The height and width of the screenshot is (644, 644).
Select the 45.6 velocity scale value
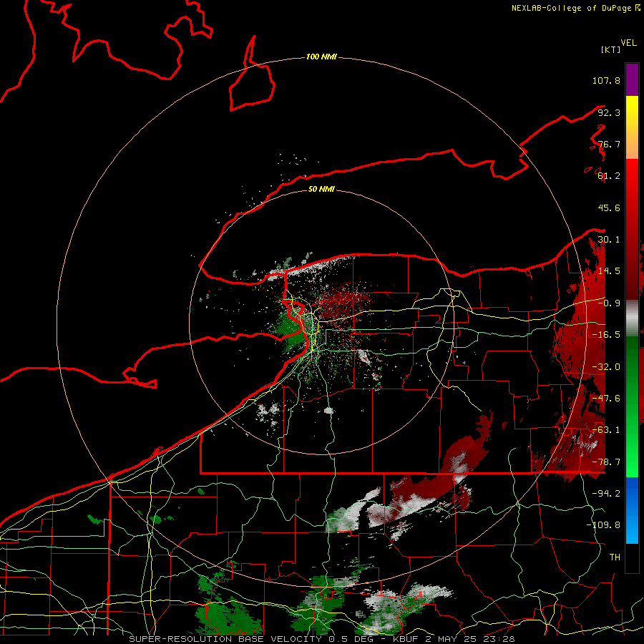point(609,208)
